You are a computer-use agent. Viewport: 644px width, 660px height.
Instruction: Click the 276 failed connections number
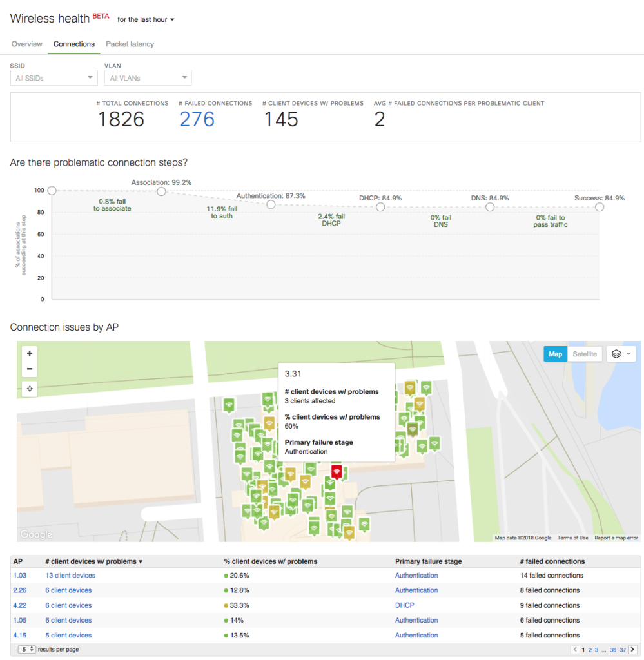tap(197, 119)
